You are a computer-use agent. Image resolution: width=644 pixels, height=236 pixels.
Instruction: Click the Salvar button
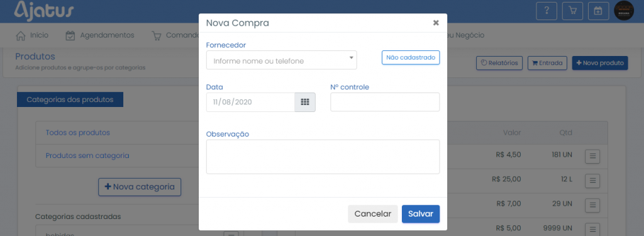pyautogui.click(x=421, y=214)
